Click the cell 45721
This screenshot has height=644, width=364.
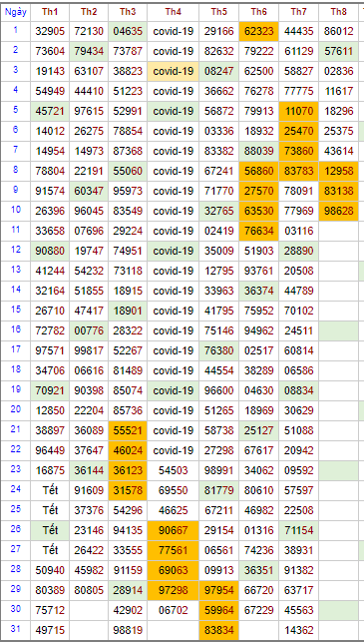(x=50, y=111)
